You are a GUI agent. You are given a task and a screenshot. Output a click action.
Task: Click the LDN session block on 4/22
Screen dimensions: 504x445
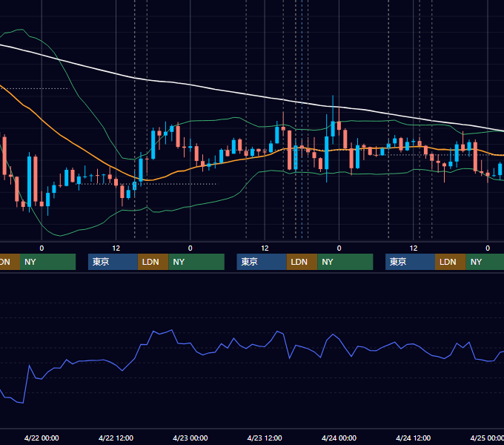coord(153,262)
